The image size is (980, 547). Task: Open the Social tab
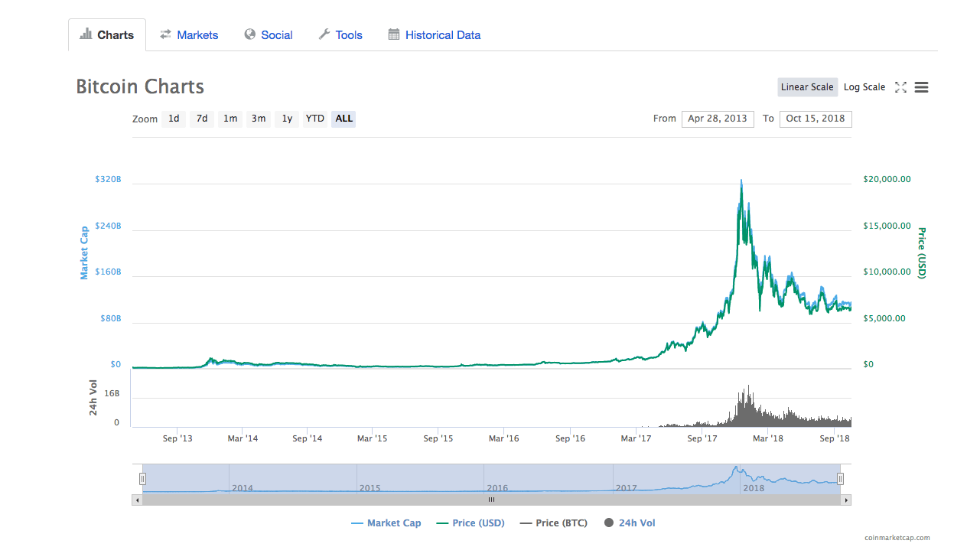[x=269, y=35]
